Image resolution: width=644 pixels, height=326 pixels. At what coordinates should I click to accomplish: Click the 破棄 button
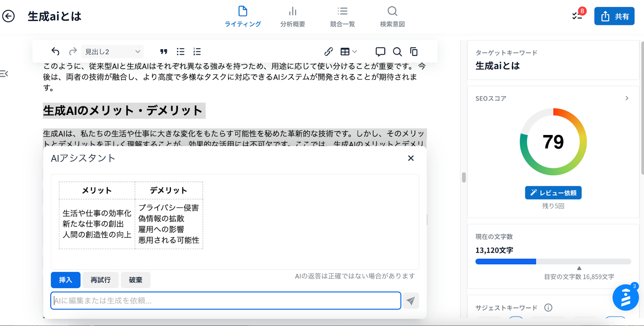pos(136,280)
